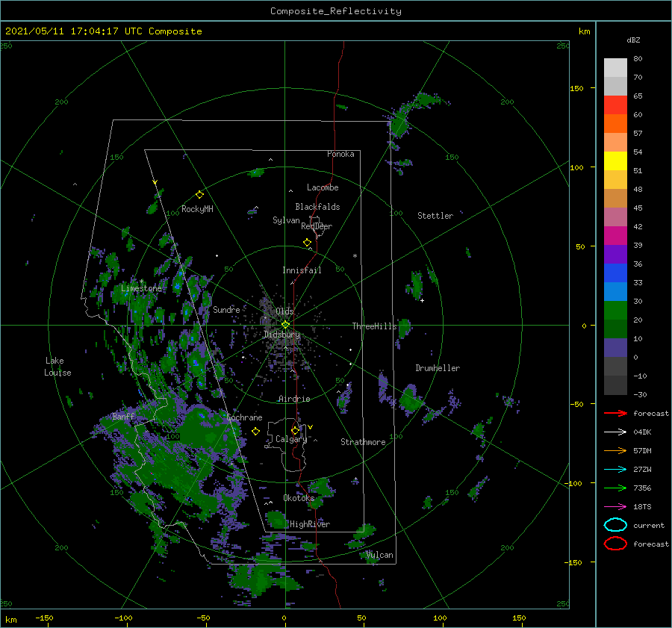Click the 18TS legend label
The width and height of the screenshot is (672, 628).
(x=642, y=507)
